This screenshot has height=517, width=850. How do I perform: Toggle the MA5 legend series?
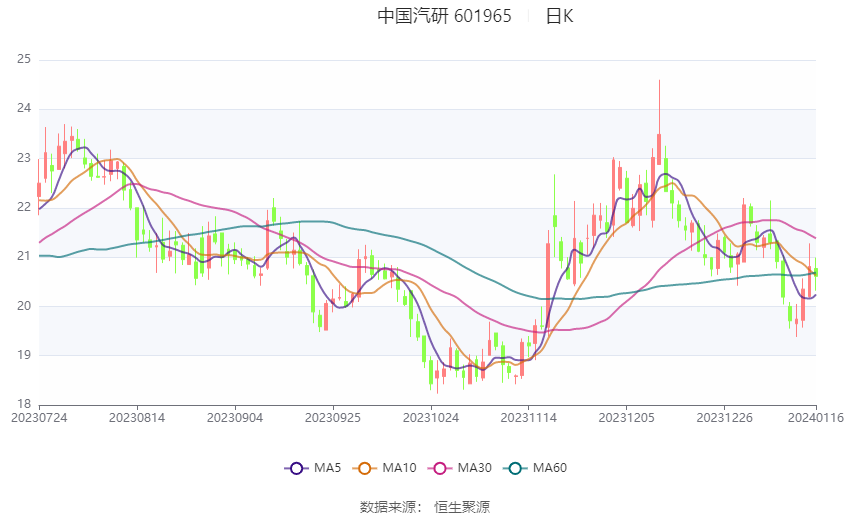click(x=313, y=468)
